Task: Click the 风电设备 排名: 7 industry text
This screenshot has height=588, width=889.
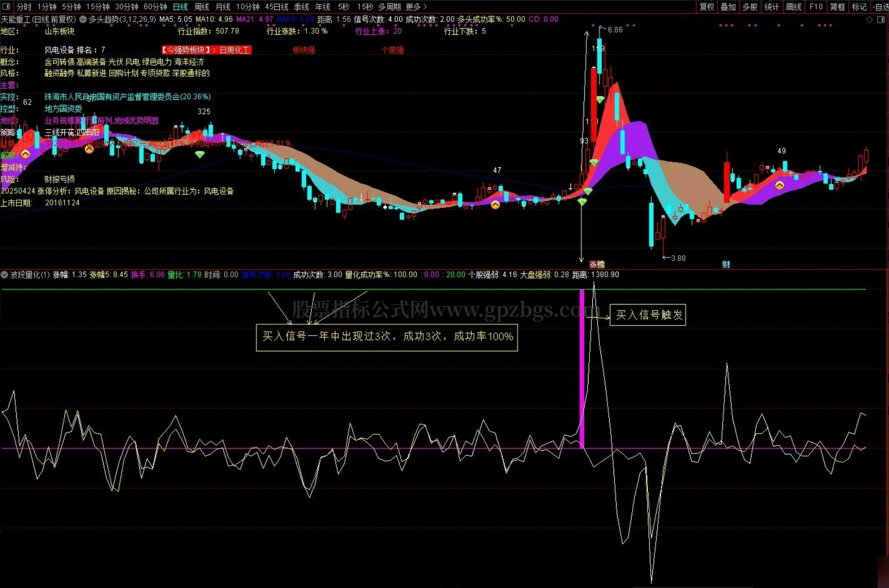Action: tap(75, 50)
